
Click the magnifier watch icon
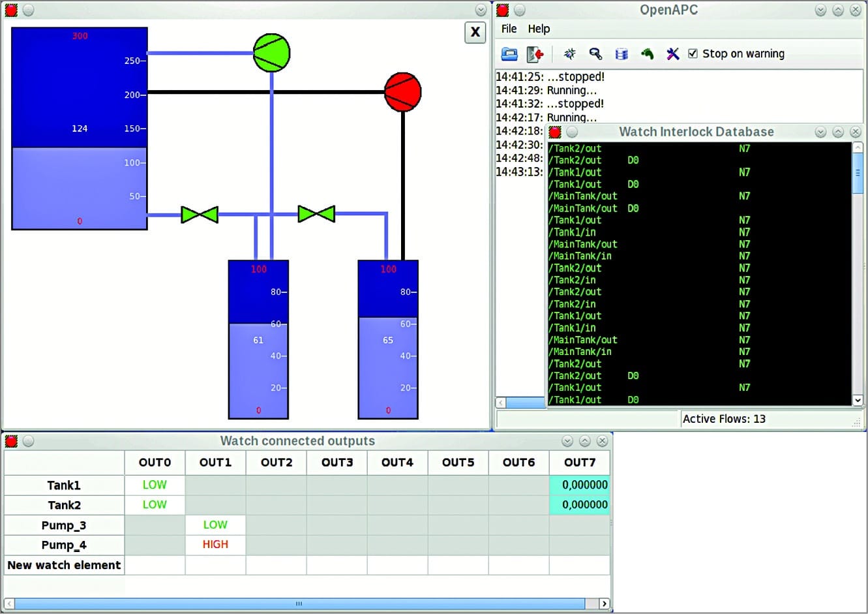pos(595,54)
